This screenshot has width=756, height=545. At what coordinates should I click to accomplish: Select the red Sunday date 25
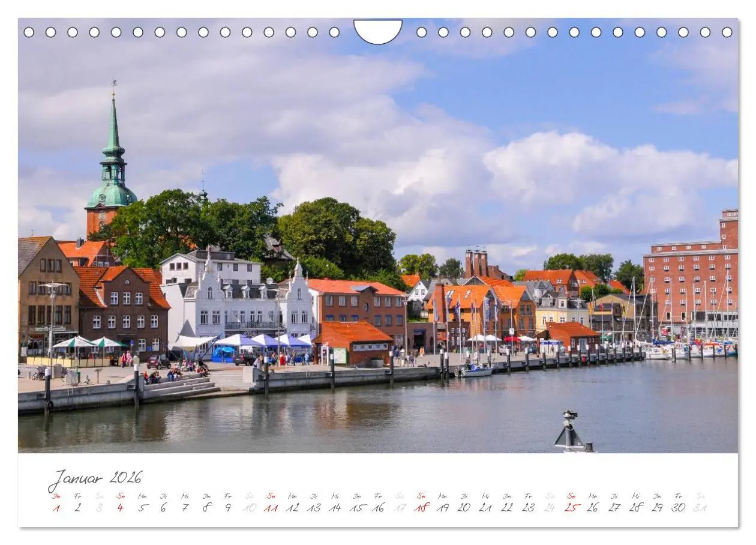point(571,508)
